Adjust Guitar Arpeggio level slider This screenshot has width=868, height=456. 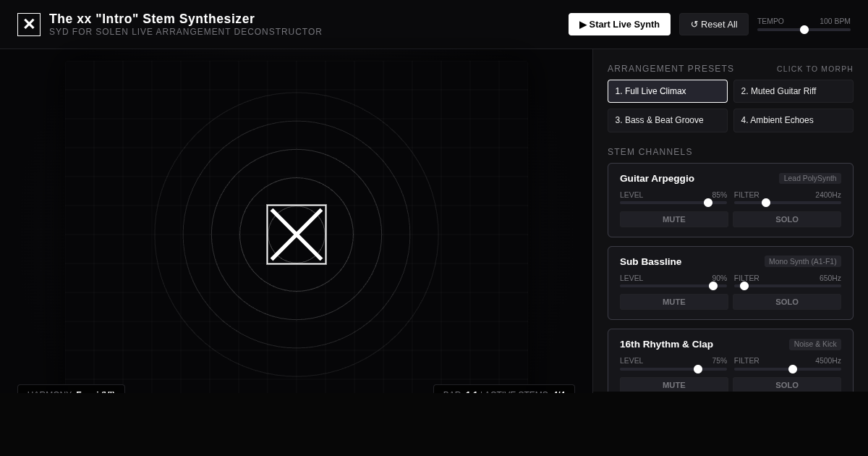coord(673,203)
